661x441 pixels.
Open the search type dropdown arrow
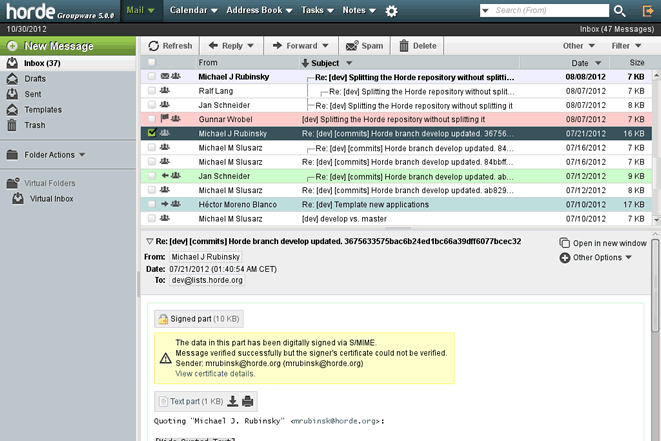485,11
